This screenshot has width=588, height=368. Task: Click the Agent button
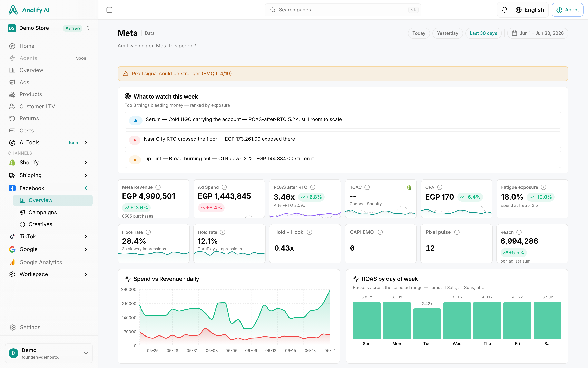coord(567,10)
